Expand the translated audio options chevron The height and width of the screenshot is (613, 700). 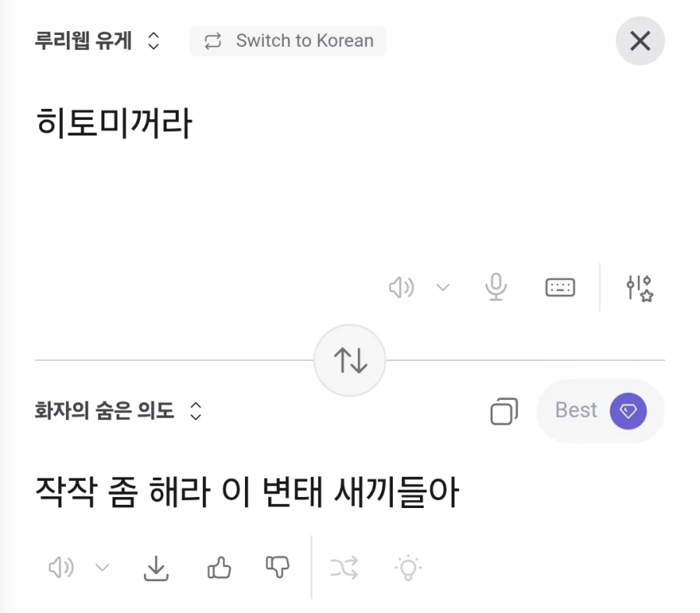click(103, 568)
